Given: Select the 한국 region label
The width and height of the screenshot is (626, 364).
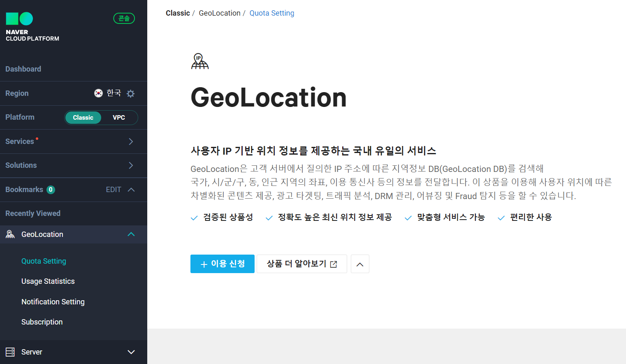Looking at the screenshot, I should (x=114, y=93).
